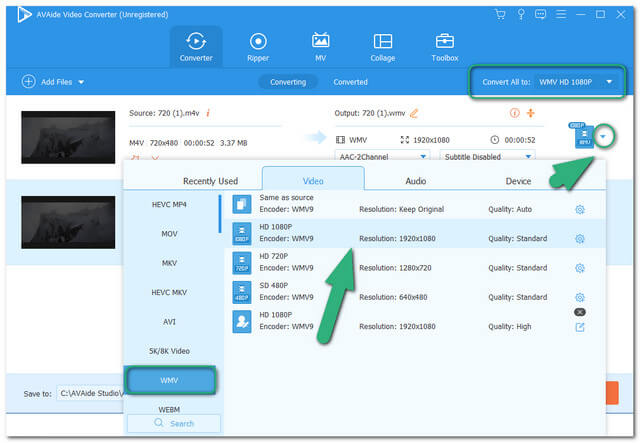Open the hamburger menu icon
The width and height of the screenshot is (640, 443).
(561, 15)
